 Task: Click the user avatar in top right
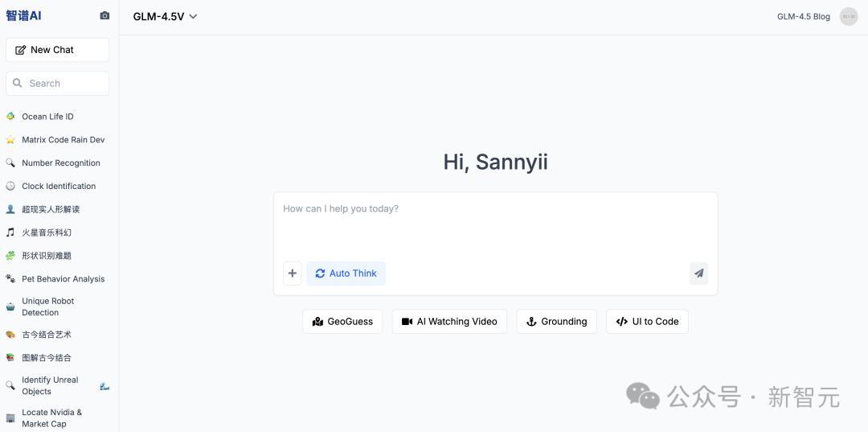pyautogui.click(x=849, y=16)
